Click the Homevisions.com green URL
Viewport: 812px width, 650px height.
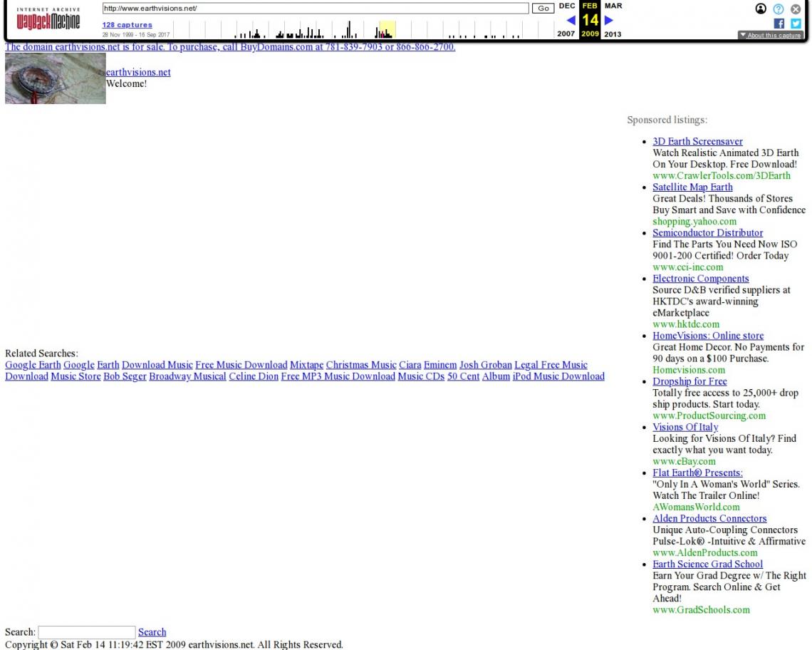689,370
